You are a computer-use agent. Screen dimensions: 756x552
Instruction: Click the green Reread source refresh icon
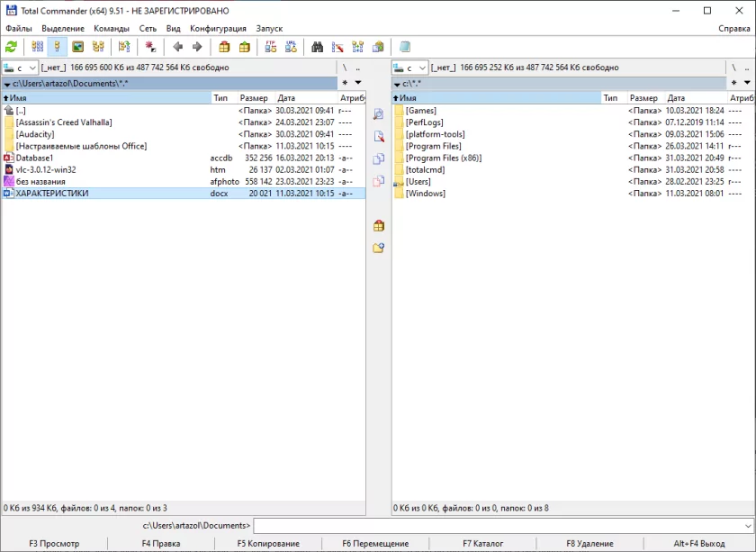11,47
